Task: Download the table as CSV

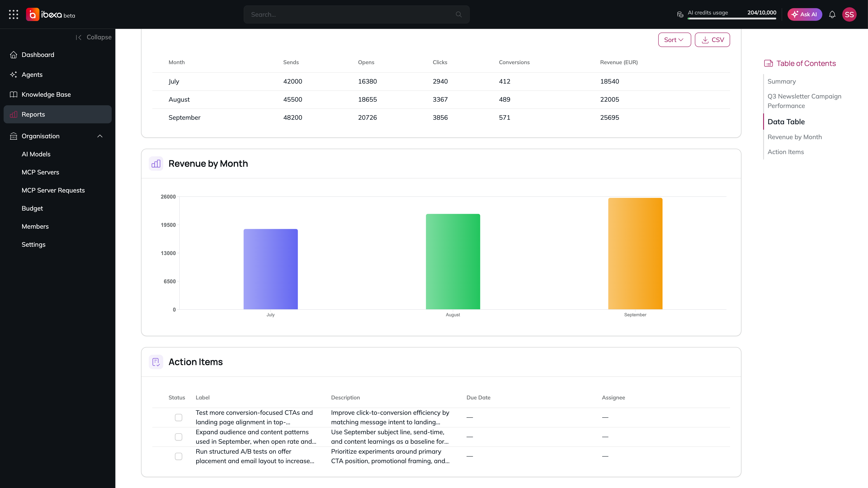Action: point(712,40)
